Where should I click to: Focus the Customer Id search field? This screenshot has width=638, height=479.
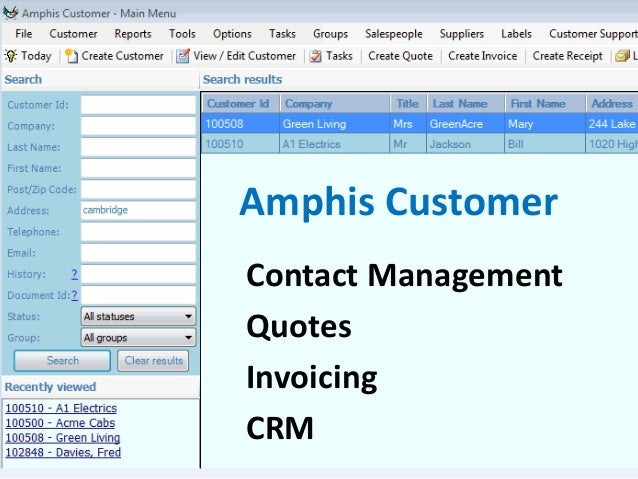click(x=138, y=105)
